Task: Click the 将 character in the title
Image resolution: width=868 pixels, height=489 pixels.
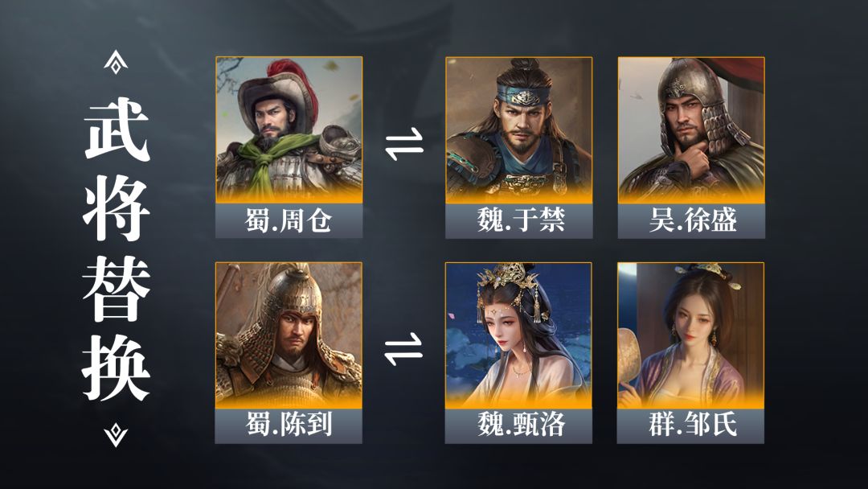Action: coord(117,208)
